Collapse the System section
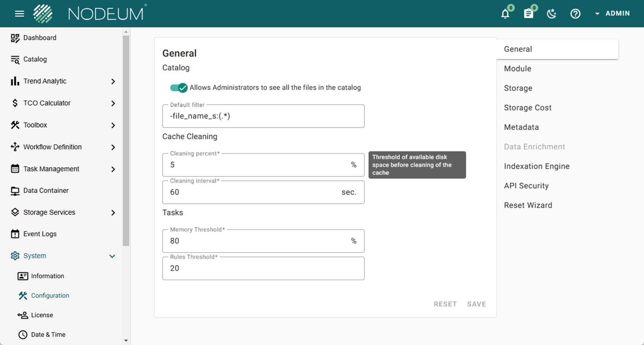 (x=112, y=256)
